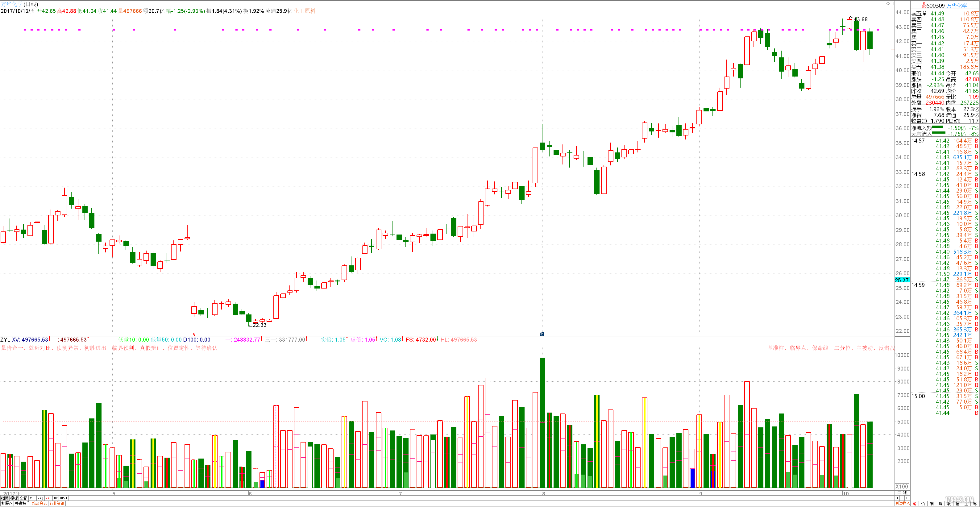Click the 卖一 41.45 order row

click(x=945, y=37)
